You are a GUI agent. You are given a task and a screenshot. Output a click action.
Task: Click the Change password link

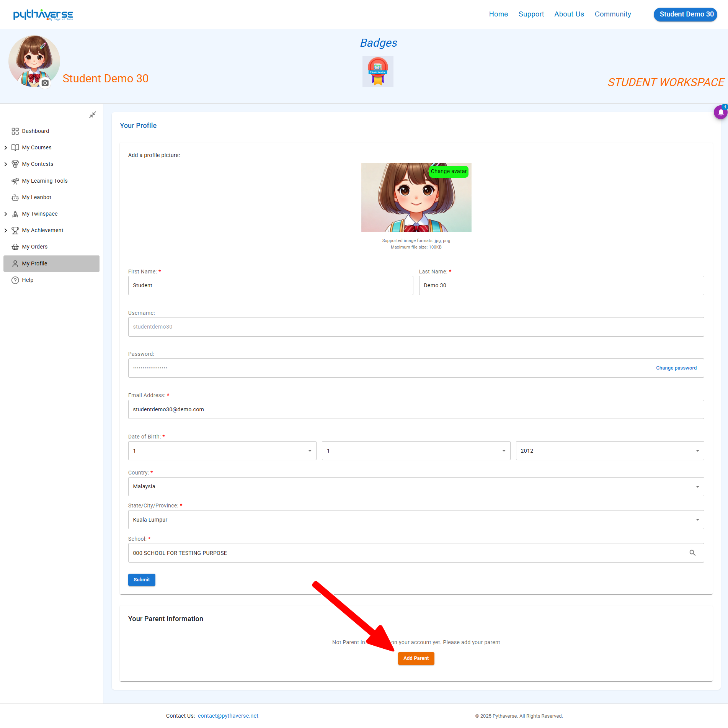tap(676, 368)
